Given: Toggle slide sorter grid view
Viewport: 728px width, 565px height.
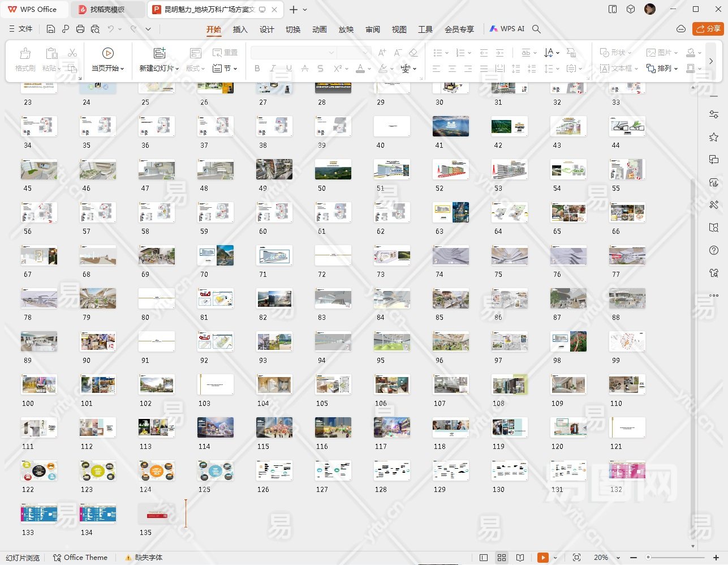Looking at the screenshot, I should [x=502, y=558].
